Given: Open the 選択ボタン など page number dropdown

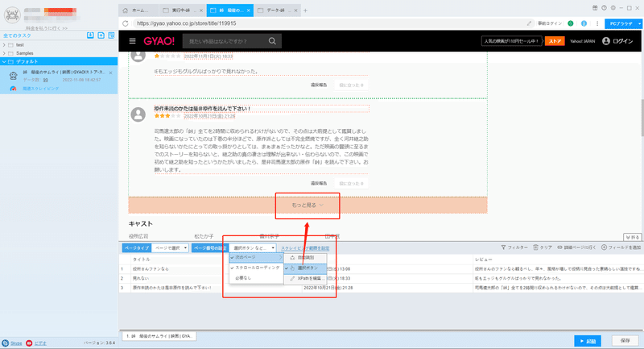Looking at the screenshot, I should click(253, 248).
